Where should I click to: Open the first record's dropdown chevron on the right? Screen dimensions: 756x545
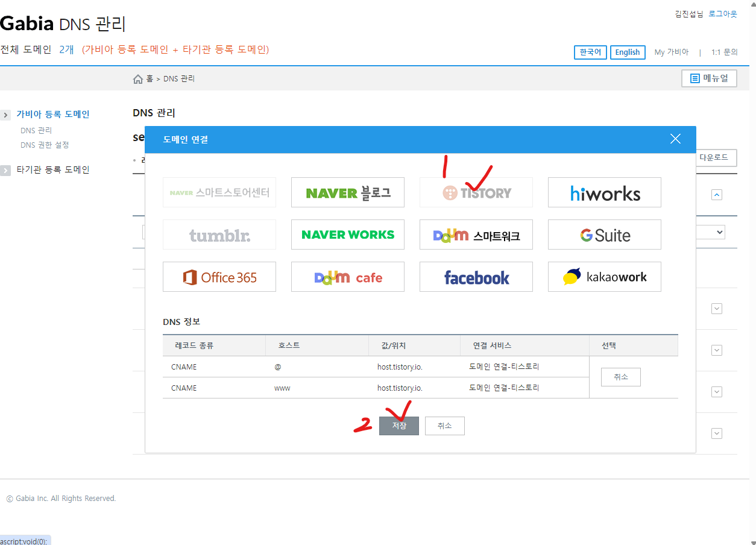point(717,308)
